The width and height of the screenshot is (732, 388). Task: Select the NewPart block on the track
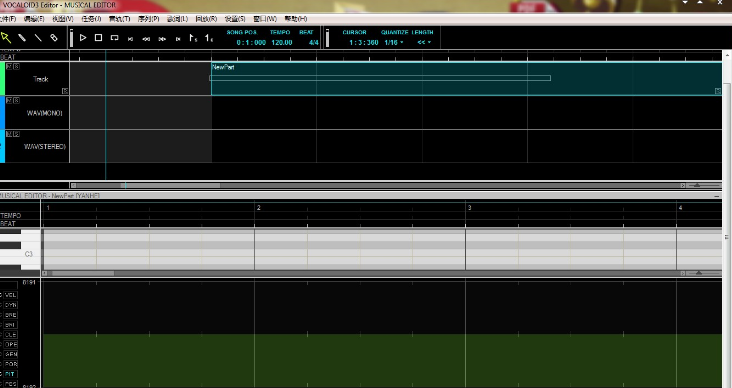[466, 78]
